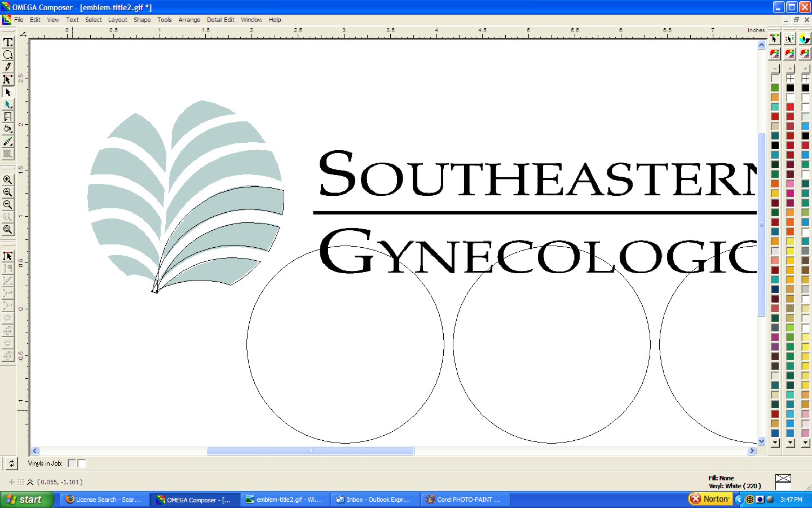The image size is (812, 508).
Task: Open the Layout menu
Action: pos(118,20)
